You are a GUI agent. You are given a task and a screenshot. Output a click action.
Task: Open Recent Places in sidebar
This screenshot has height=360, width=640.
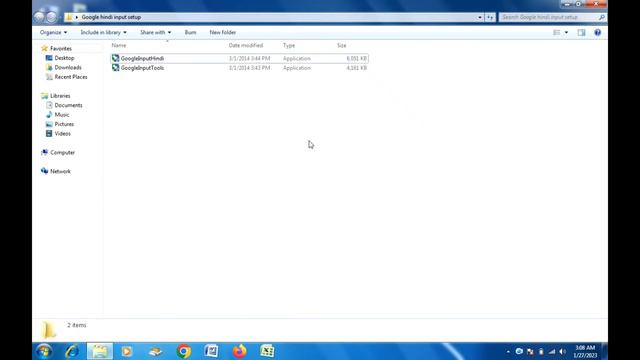pyautogui.click(x=71, y=77)
